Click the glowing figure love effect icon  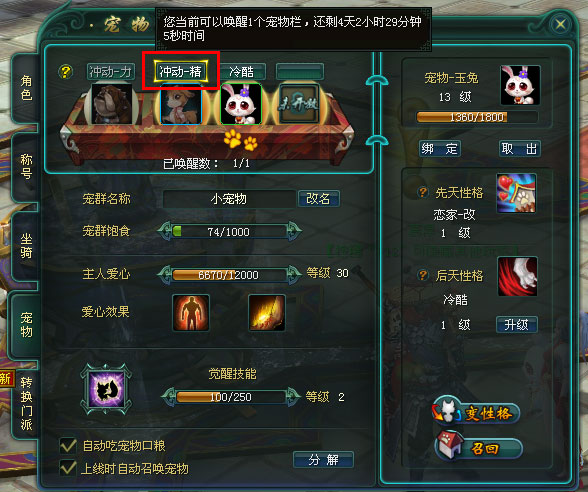pyautogui.click(x=191, y=313)
